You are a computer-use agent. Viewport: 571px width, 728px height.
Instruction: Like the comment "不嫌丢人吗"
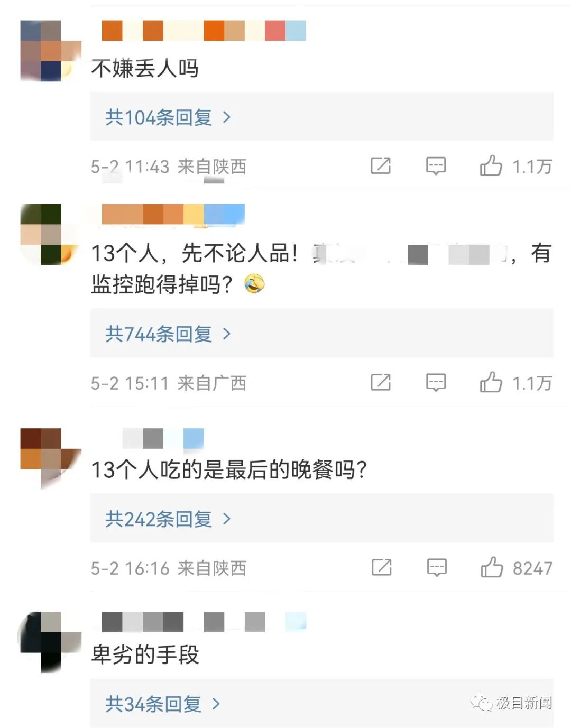491,165
